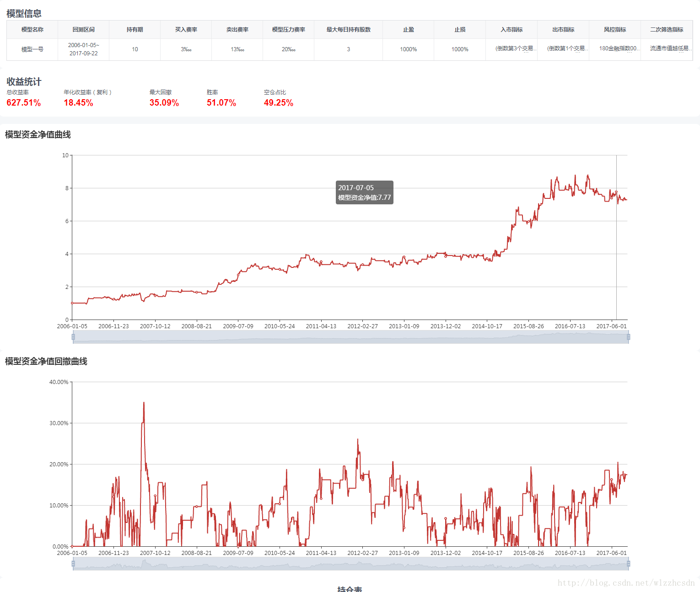Click the hovered data point on 2017-07-05 line

point(616,192)
